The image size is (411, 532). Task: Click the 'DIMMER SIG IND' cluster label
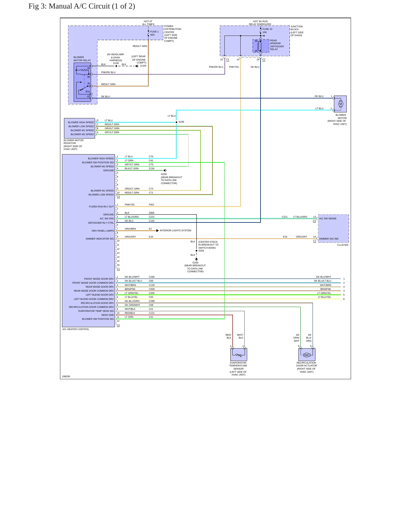click(x=329, y=239)
